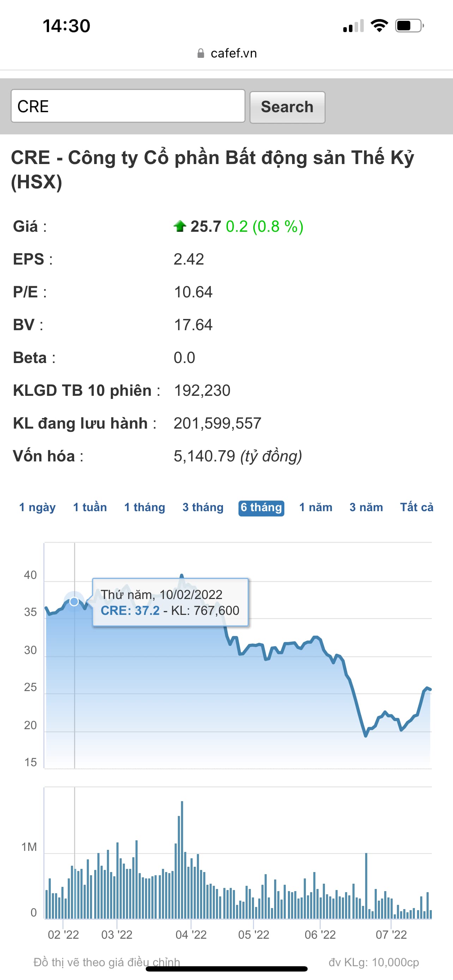Switch chart to "1 tháng" range

pos(145,508)
